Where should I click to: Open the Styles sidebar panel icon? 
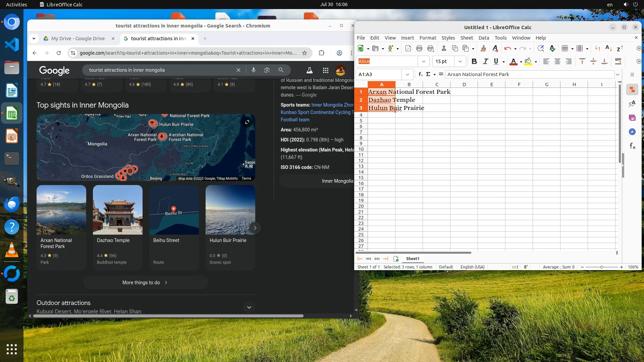point(632,104)
